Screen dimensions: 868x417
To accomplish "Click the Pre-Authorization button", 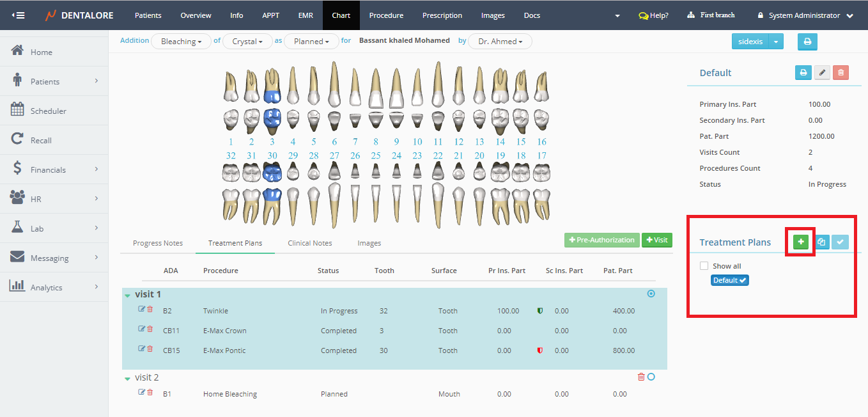I will click(601, 240).
